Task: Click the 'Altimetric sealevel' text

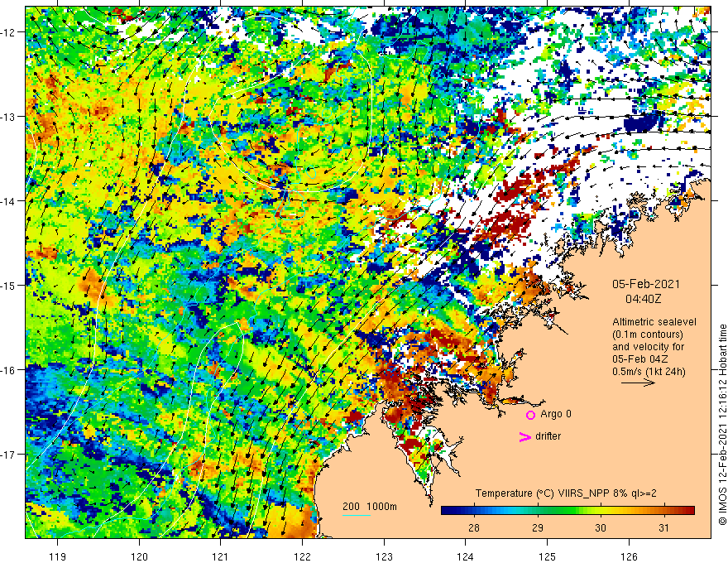Action: click(x=654, y=322)
